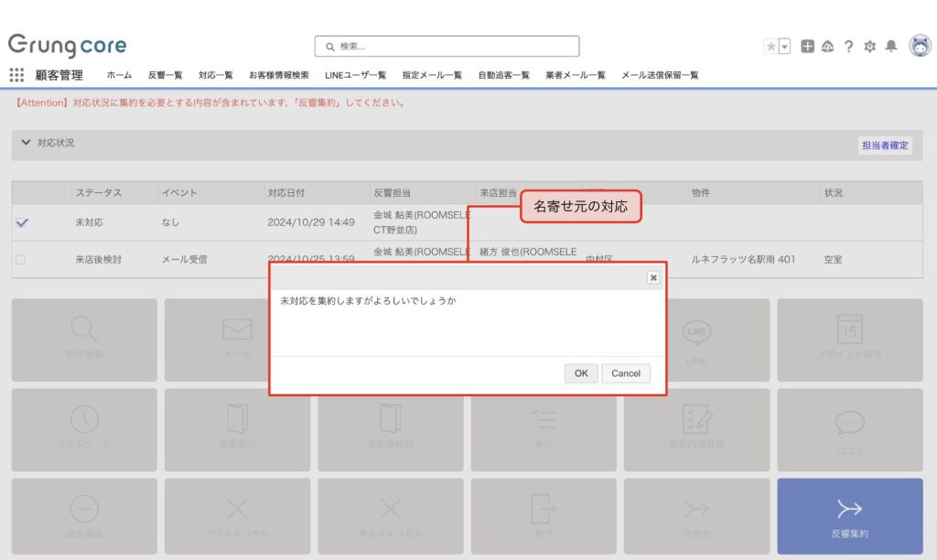
Task: Open the 反響一覧 tab
Action: coord(165,75)
